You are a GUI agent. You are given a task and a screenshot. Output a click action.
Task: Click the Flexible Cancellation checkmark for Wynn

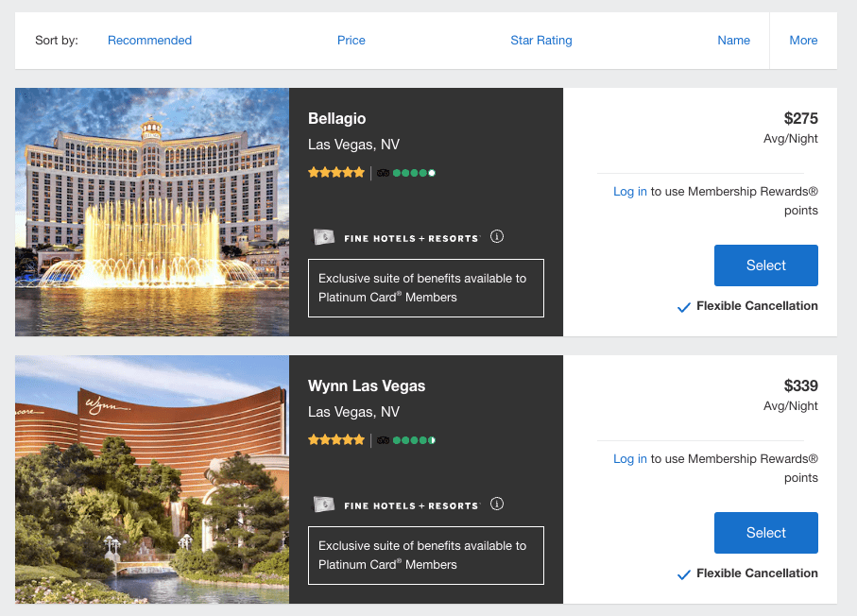tap(683, 573)
